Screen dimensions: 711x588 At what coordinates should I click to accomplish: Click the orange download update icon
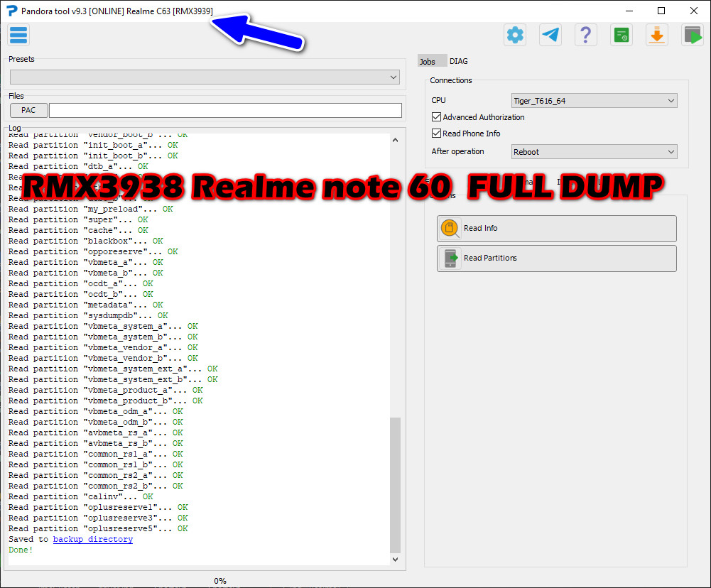pos(657,34)
